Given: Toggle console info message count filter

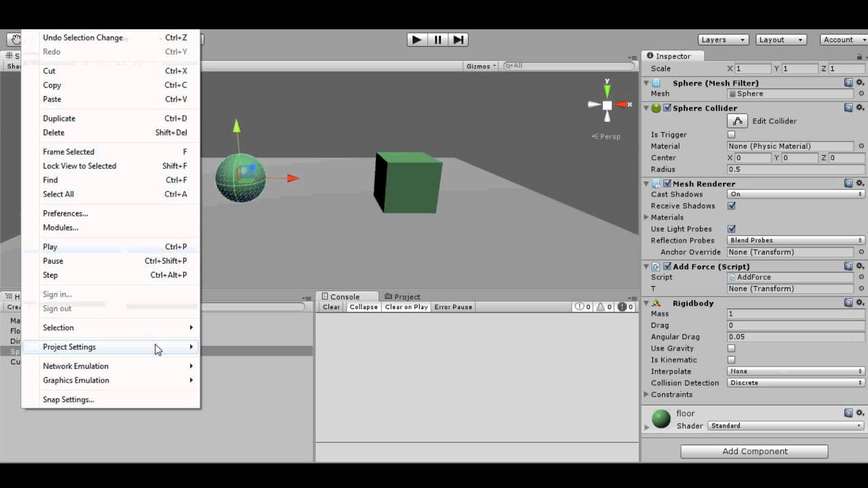Looking at the screenshot, I should point(583,307).
